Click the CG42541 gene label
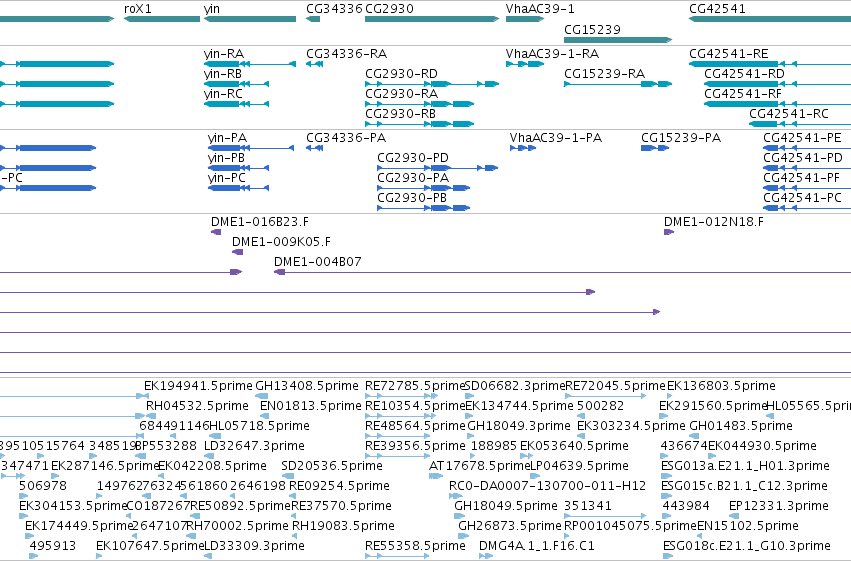The height and width of the screenshot is (561, 851). [x=717, y=9]
